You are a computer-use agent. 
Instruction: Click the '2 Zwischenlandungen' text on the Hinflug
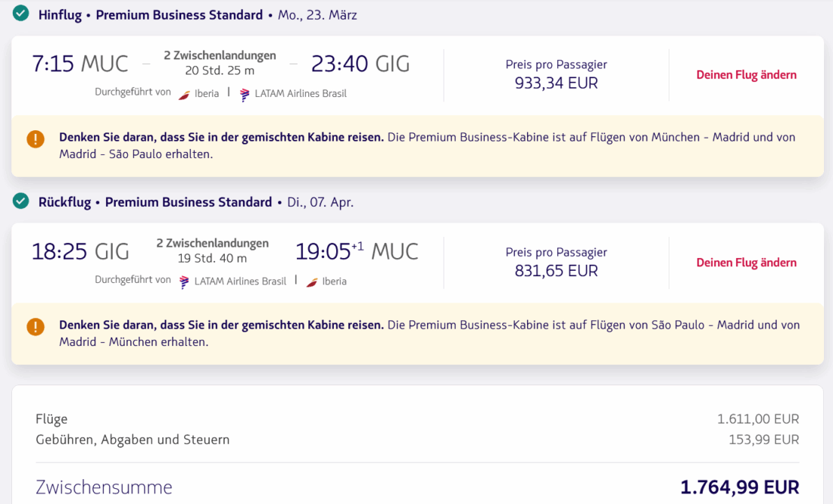[x=220, y=56]
